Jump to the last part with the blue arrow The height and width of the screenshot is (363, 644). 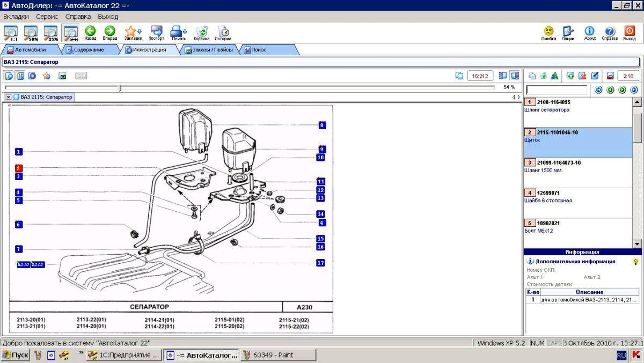click(x=634, y=90)
